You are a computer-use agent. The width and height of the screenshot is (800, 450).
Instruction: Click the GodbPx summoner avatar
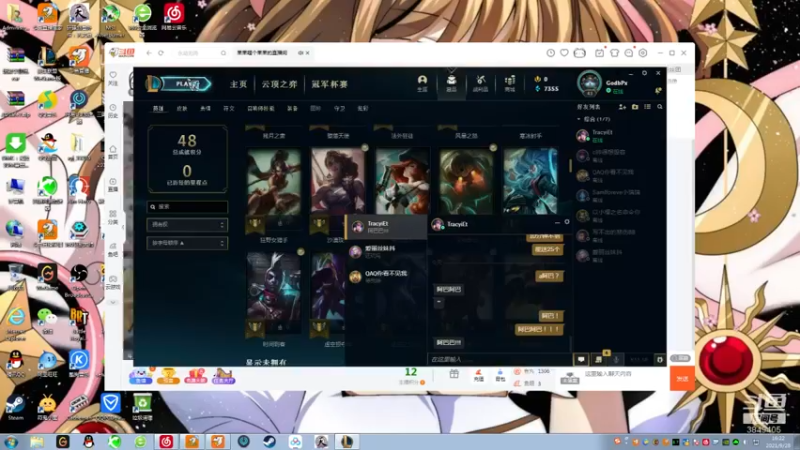[x=589, y=83]
